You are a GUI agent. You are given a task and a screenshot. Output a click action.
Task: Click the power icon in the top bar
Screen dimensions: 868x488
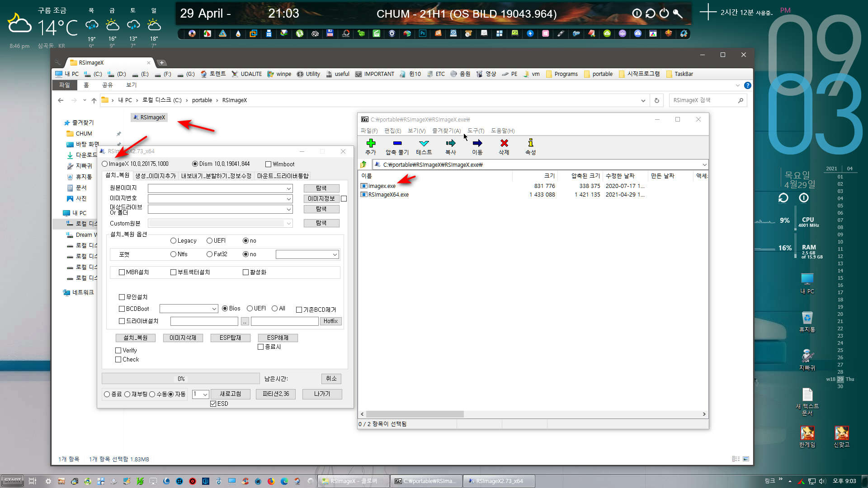pyautogui.click(x=664, y=13)
